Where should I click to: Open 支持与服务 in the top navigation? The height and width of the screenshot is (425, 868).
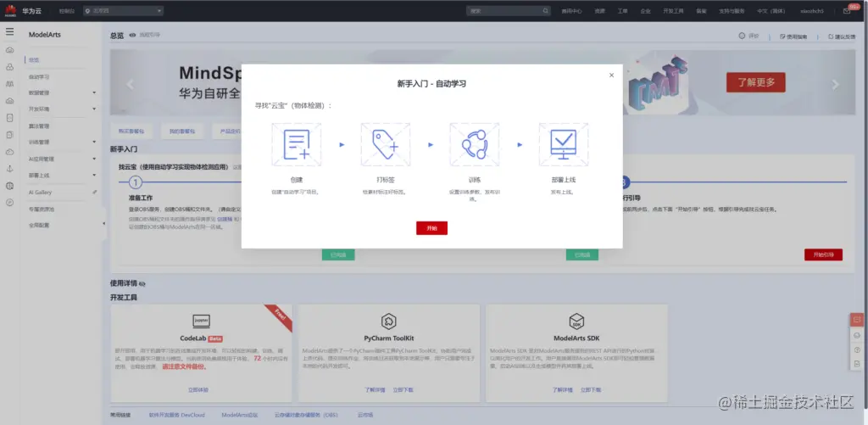pyautogui.click(x=732, y=11)
